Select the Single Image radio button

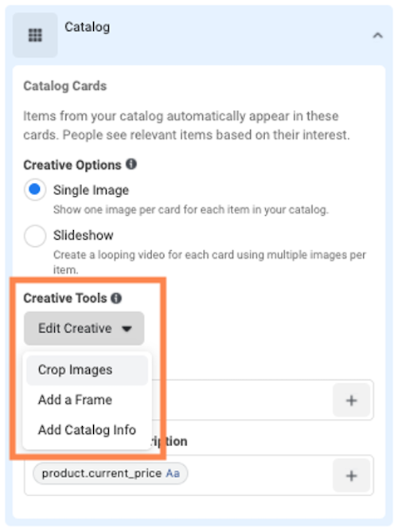35,190
